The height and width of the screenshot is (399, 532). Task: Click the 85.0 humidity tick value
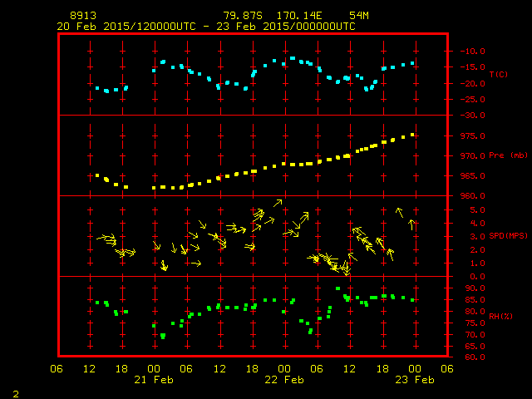pyautogui.click(x=475, y=300)
